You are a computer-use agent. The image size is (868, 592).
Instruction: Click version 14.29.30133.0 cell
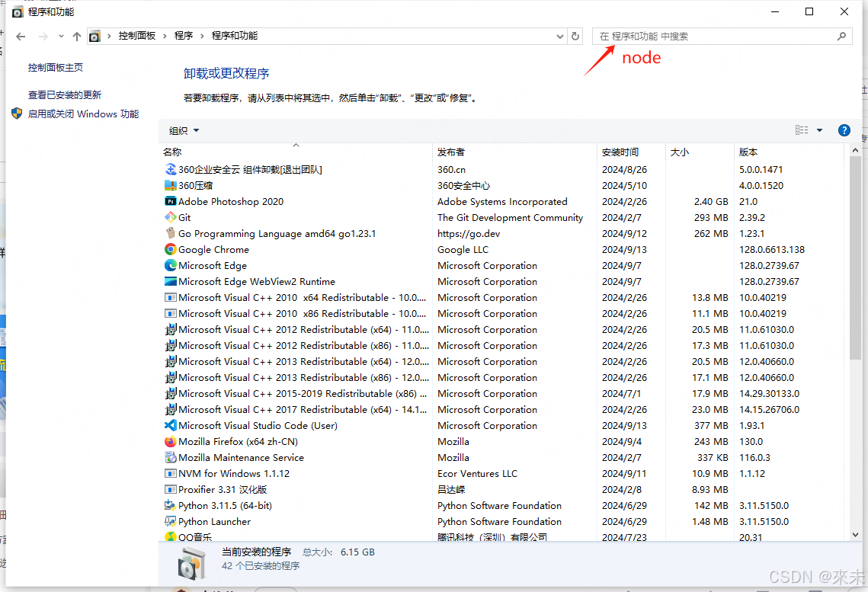point(770,393)
